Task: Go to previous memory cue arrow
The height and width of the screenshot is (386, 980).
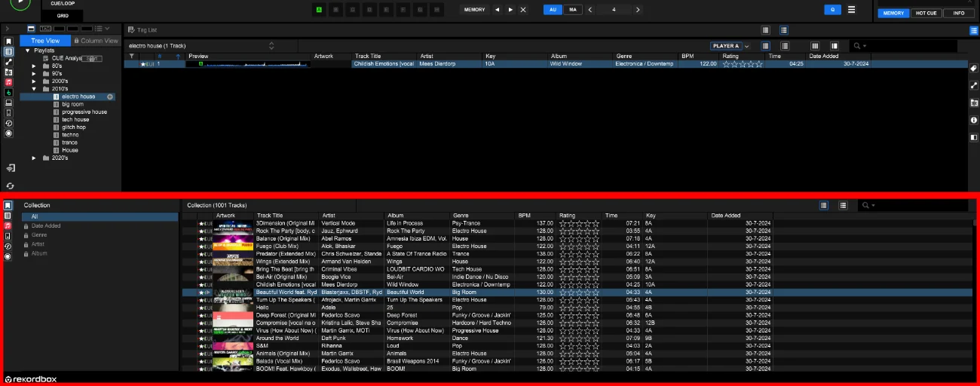Action: pyautogui.click(x=497, y=10)
